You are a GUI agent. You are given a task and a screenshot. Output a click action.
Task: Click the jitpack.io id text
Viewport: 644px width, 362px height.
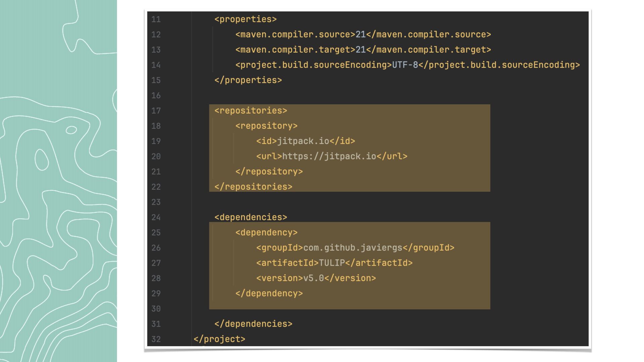(303, 141)
